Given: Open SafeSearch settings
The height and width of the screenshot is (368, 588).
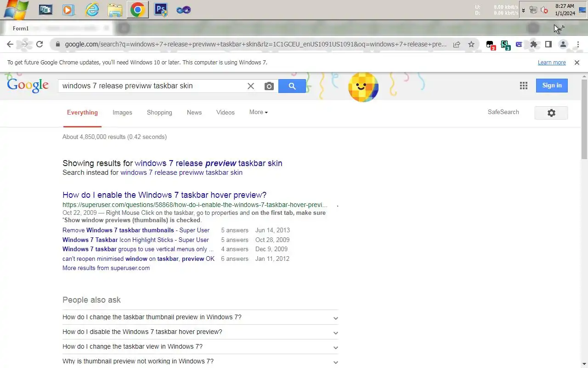Looking at the screenshot, I should [503, 112].
